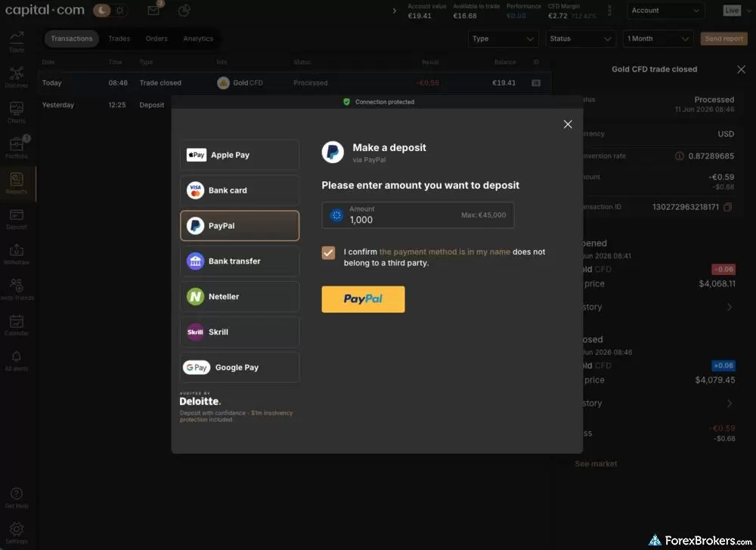Open the Portfolio section in the sidebar
Viewport: 756px width, 550px height.
[x=17, y=148]
